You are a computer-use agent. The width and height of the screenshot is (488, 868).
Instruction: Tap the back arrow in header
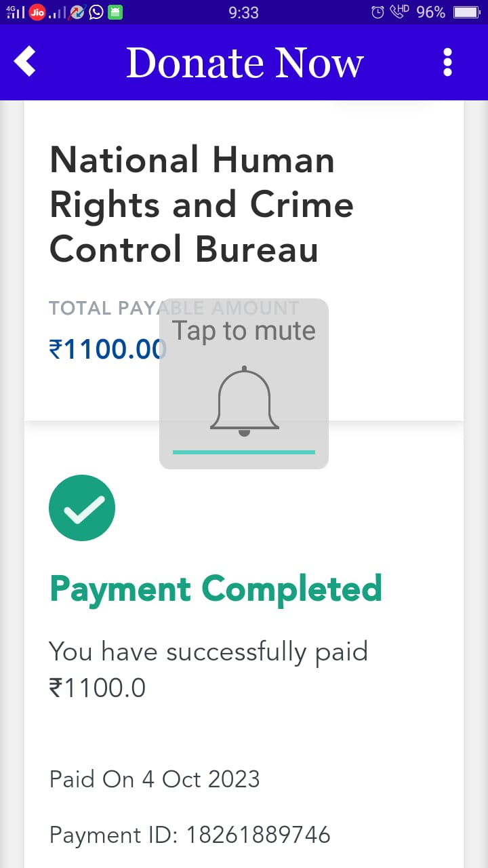tap(25, 62)
